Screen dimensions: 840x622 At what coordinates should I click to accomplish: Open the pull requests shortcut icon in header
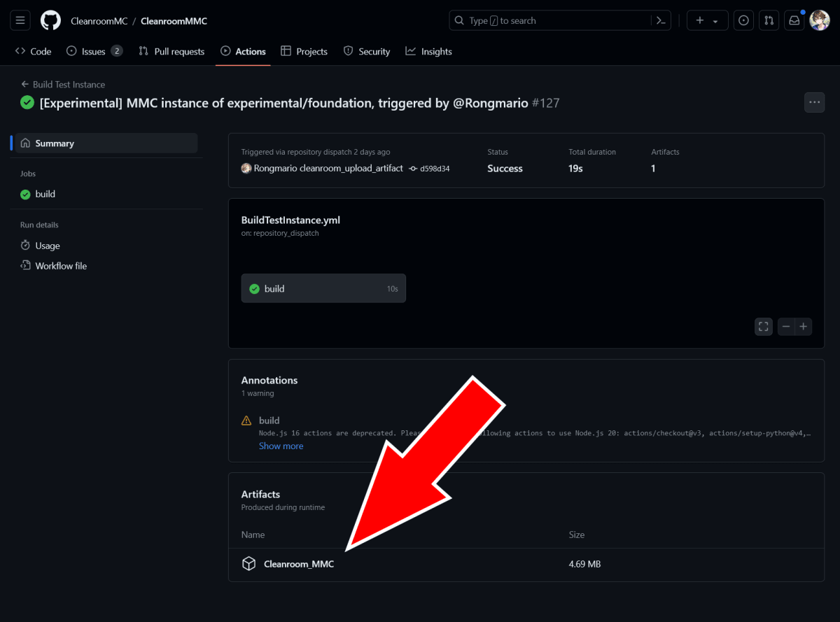coord(769,20)
